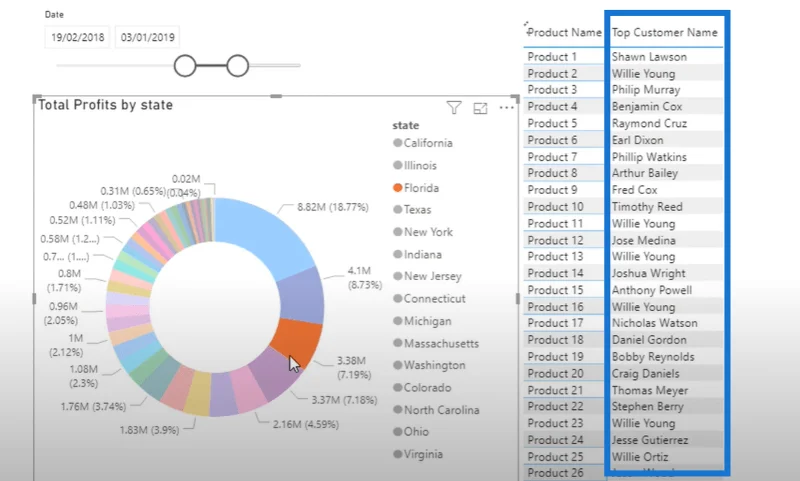Select the Product 1 row cell
The width and height of the screenshot is (800, 481).
(563, 57)
